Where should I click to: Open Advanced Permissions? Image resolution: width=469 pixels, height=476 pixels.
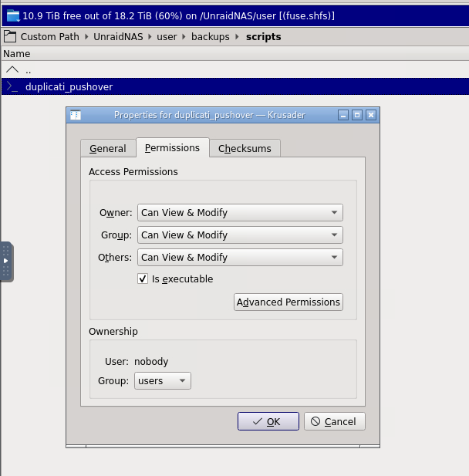coord(288,302)
